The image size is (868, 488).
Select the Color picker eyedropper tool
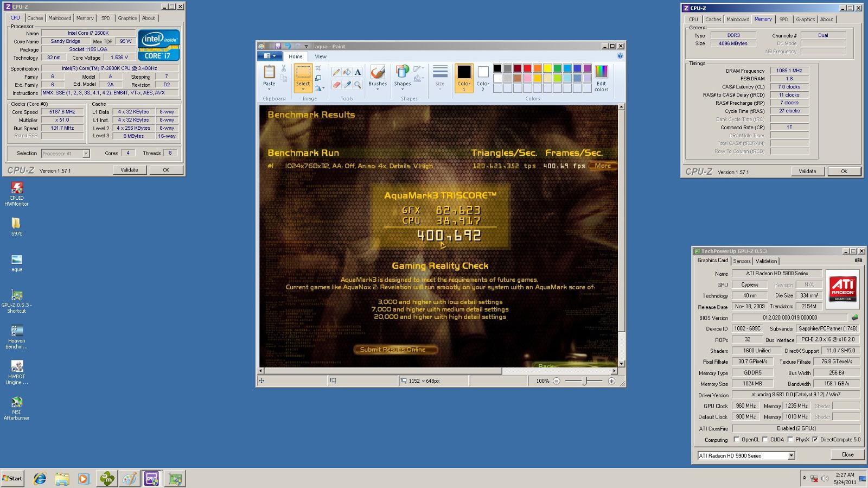tap(347, 85)
